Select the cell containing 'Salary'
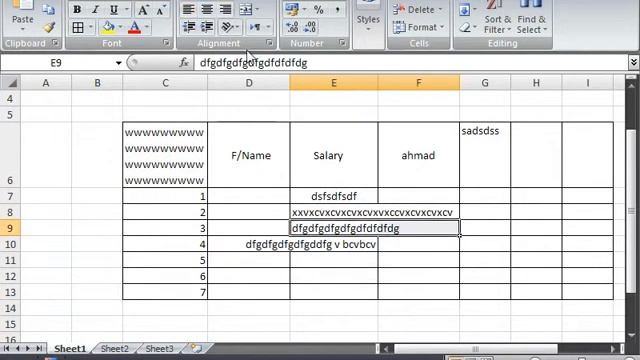Screen dimensions: 640x360 click(333, 155)
